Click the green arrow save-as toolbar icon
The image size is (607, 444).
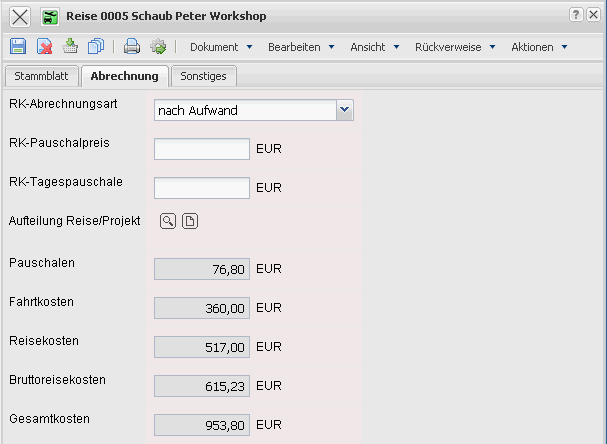[70, 47]
